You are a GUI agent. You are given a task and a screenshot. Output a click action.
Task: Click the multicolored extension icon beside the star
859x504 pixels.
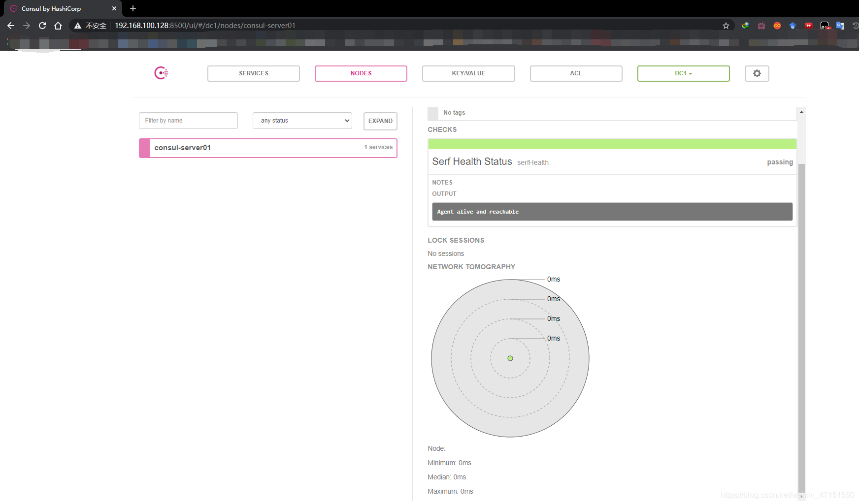point(746,26)
